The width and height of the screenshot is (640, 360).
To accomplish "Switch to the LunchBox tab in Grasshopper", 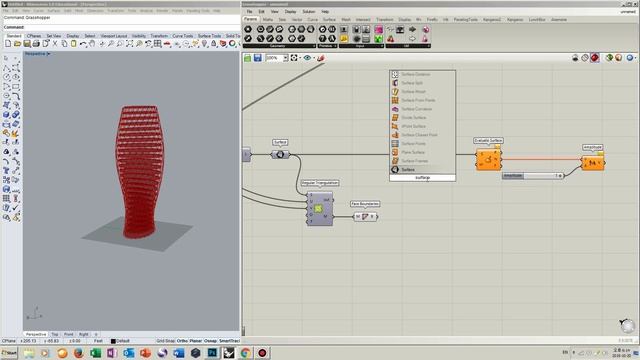I will pos(537,20).
